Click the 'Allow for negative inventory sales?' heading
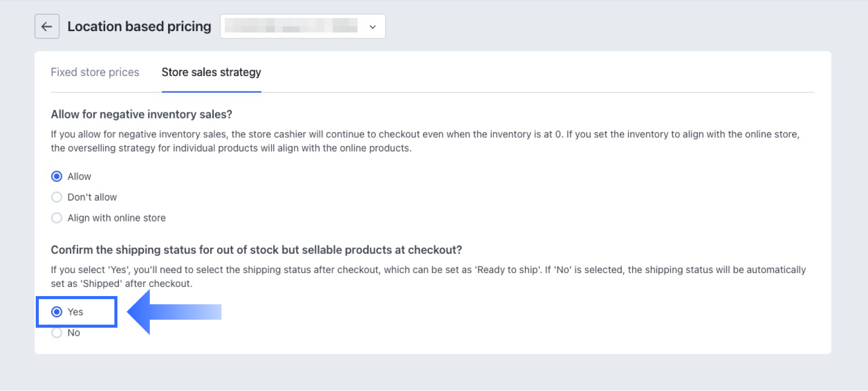 coord(141,114)
